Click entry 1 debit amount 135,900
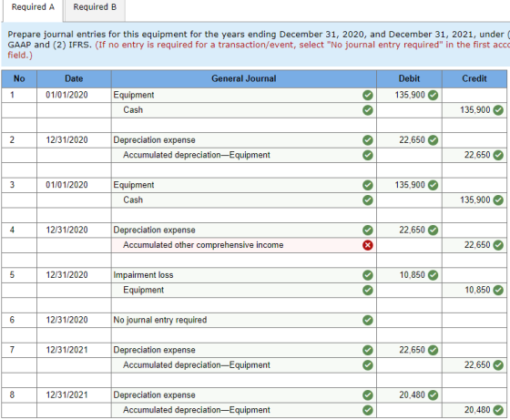Image resolution: width=510 pixels, height=420 pixels. coord(409,96)
